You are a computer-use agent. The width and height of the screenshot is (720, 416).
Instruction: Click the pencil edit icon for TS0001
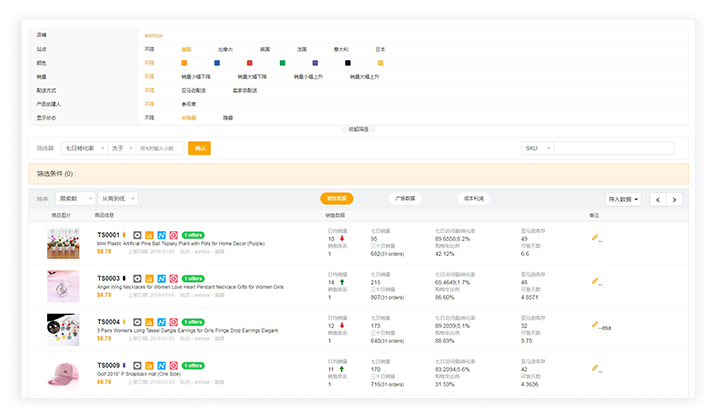click(595, 238)
